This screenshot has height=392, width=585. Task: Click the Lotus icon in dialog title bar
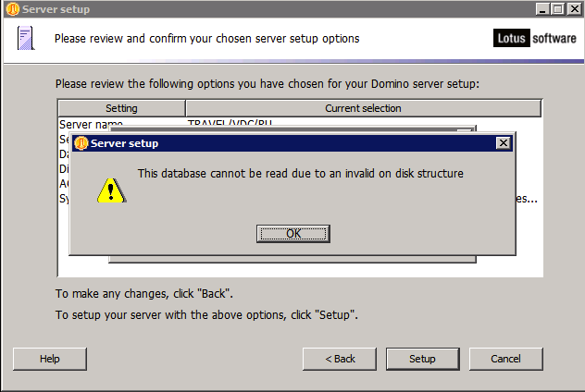81,143
